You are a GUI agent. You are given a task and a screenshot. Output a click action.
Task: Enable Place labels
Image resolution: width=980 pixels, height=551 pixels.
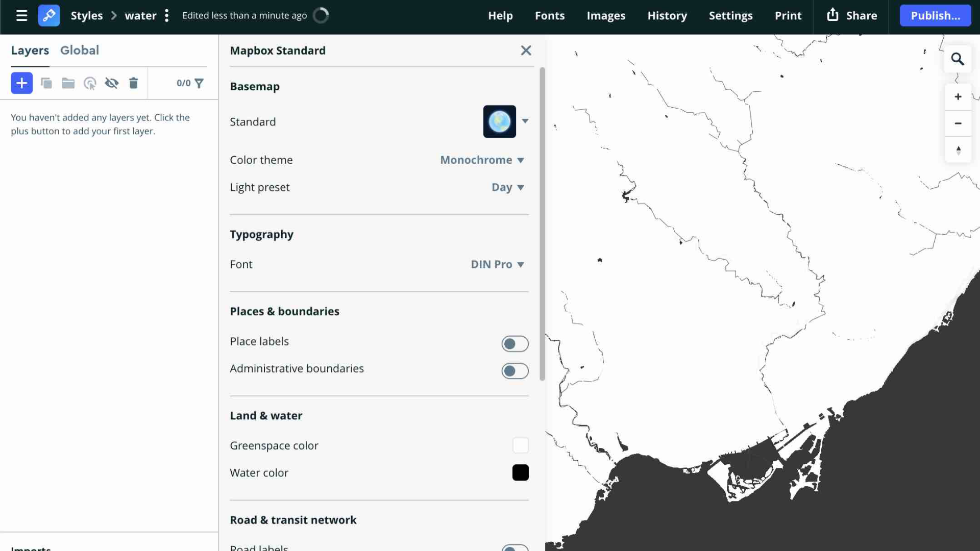[x=514, y=343]
